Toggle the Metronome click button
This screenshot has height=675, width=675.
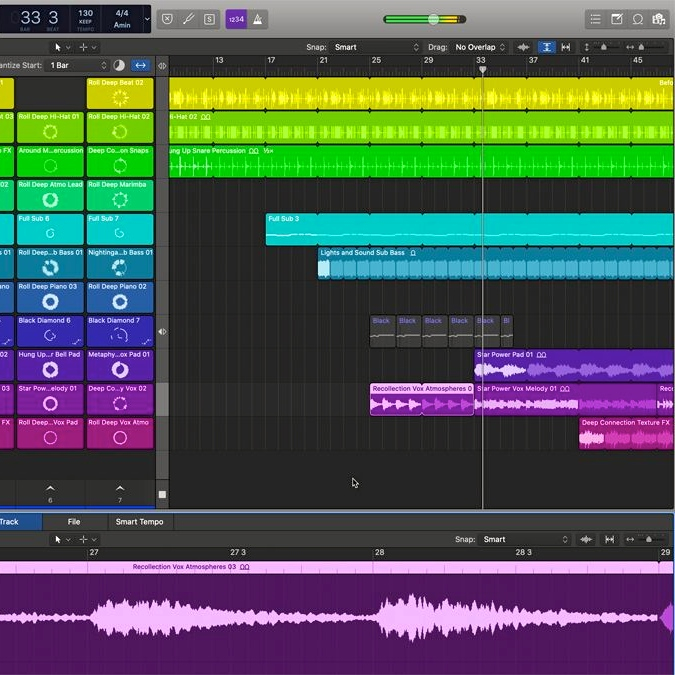click(257, 19)
